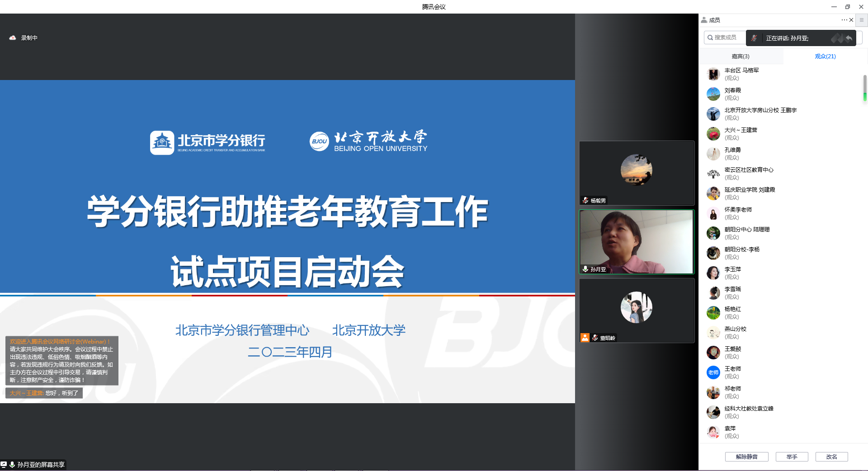Viewport: 868px width, 471px height.
Task: Switch to the 嘉宾(3) tab
Action: click(741, 57)
